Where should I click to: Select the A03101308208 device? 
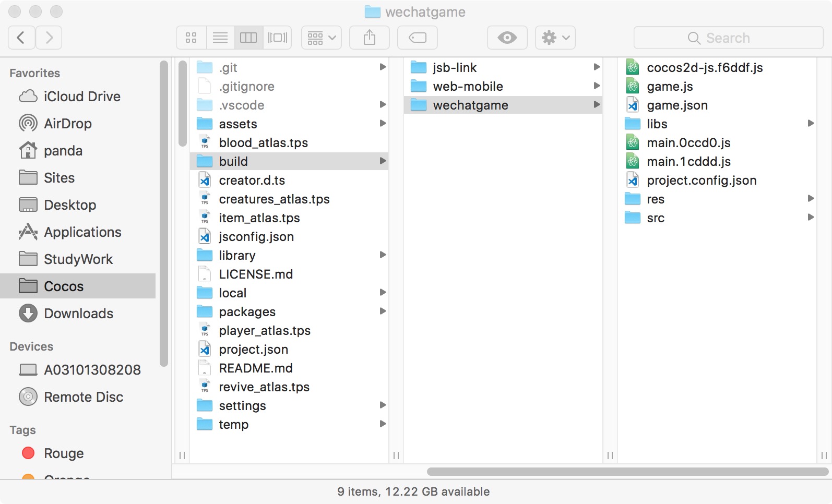(78, 370)
